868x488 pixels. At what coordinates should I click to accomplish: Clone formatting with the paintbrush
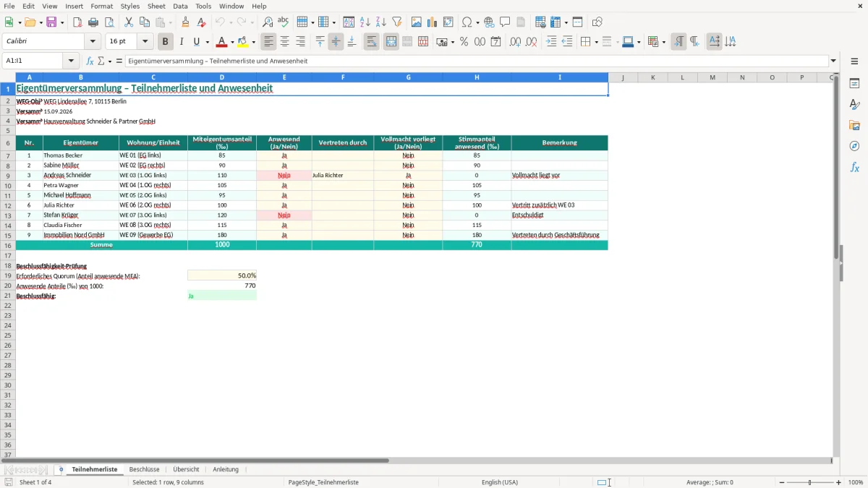point(186,22)
